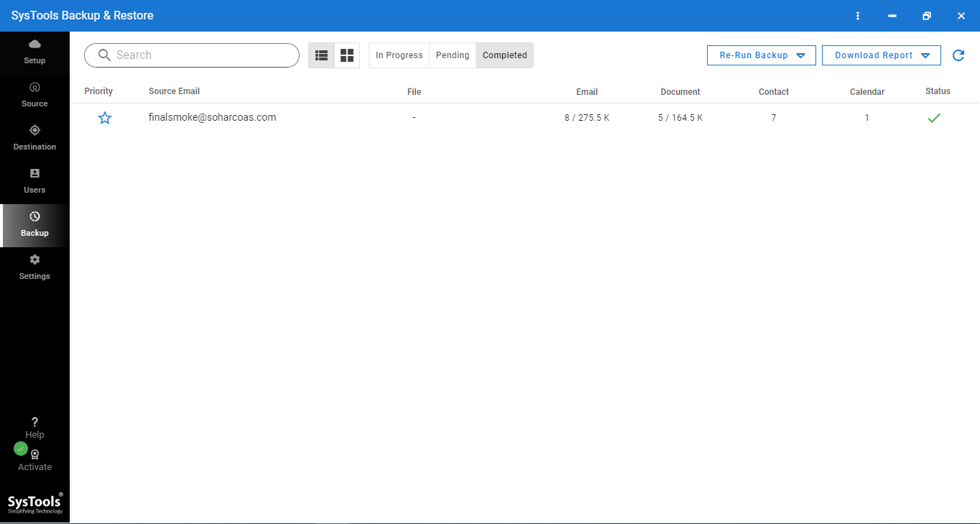Refresh the backup list
The width and height of the screenshot is (980, 524).
point(958,55)
